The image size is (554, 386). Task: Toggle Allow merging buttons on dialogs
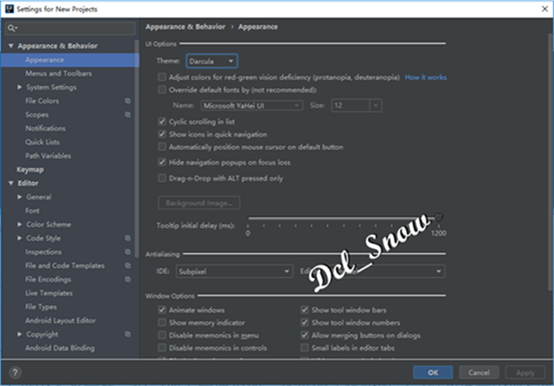pyautogui.click(x=305, y=335)
